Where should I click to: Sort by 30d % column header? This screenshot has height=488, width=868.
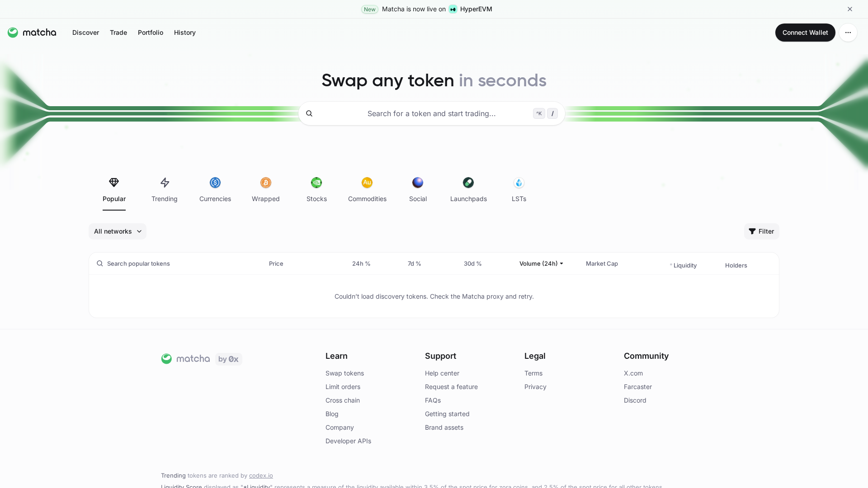472,263
